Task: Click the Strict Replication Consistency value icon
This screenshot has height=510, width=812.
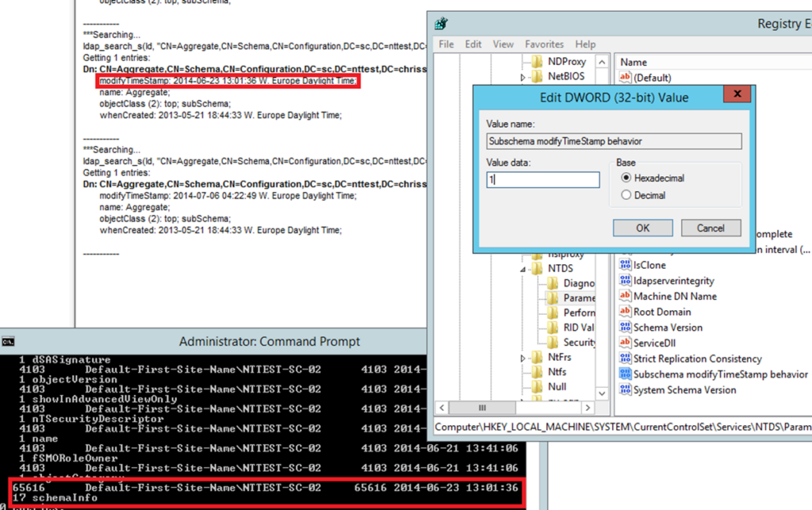Action: 625,359
